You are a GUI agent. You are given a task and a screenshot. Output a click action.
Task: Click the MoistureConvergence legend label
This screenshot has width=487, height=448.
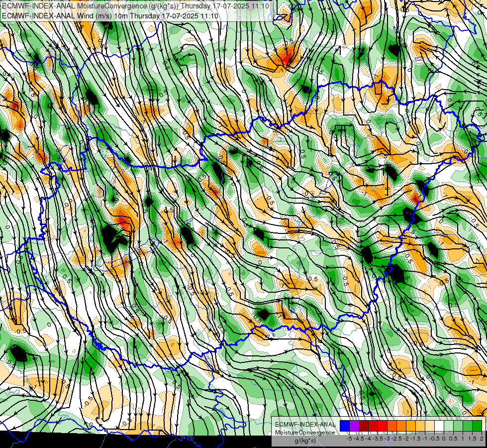coord(305,433)
